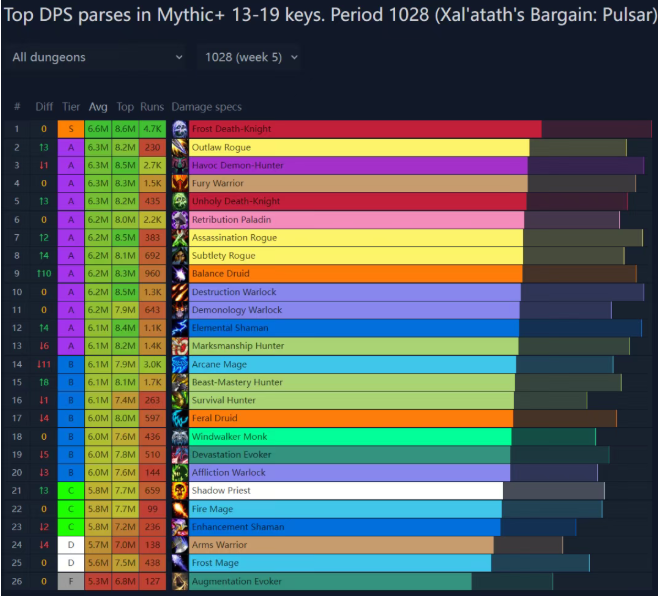Screen dimensions: 658x596
Task: Click the Shadow Priest spec icon
Action: 179,490
